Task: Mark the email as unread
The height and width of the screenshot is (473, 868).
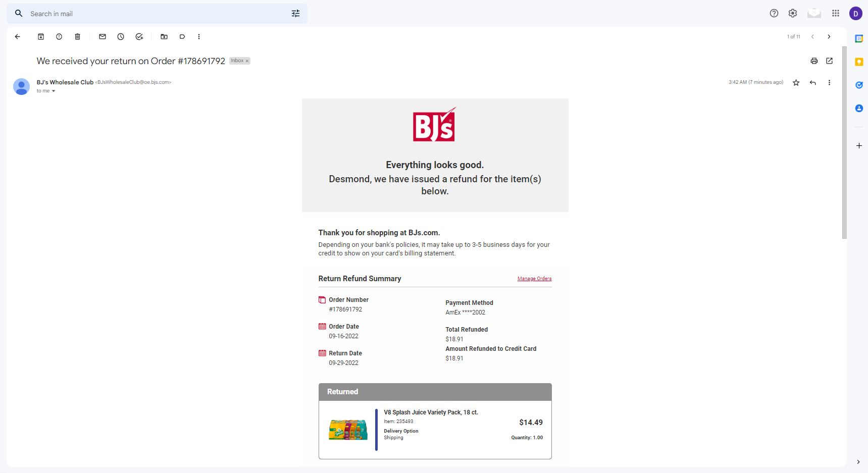Action: pos(103,37)
